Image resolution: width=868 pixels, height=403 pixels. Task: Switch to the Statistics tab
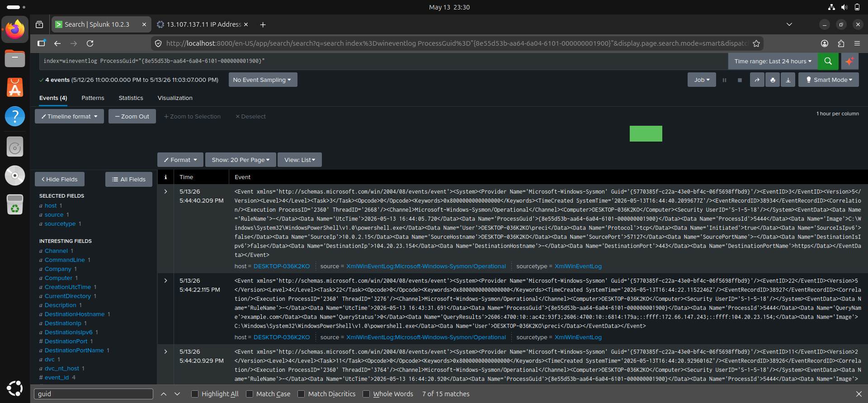[x=131, y=98]
